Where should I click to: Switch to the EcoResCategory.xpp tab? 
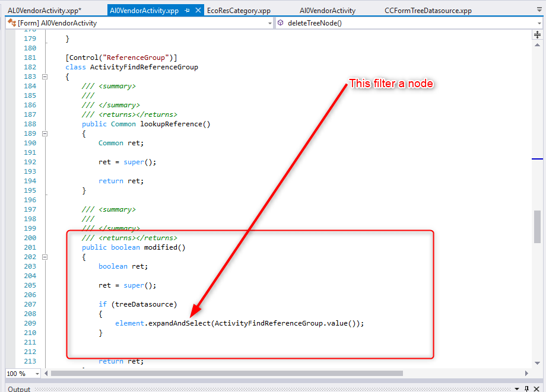pos(239,11)
